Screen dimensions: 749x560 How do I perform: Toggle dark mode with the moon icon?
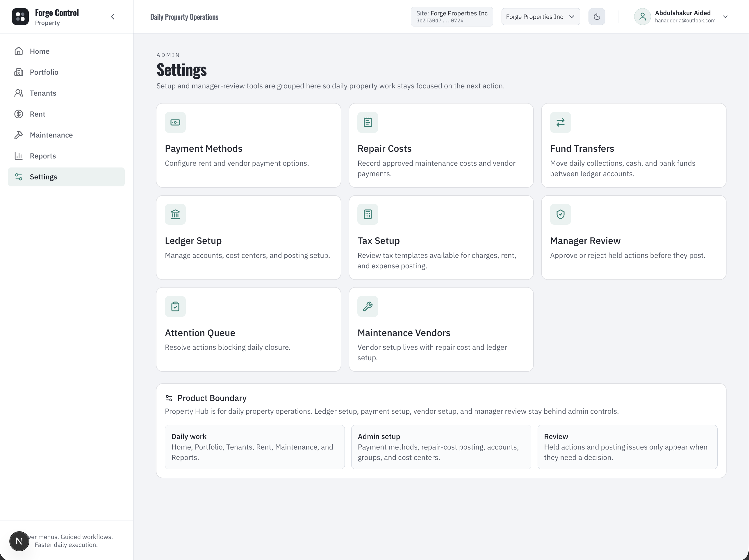(x=597, y=17)
